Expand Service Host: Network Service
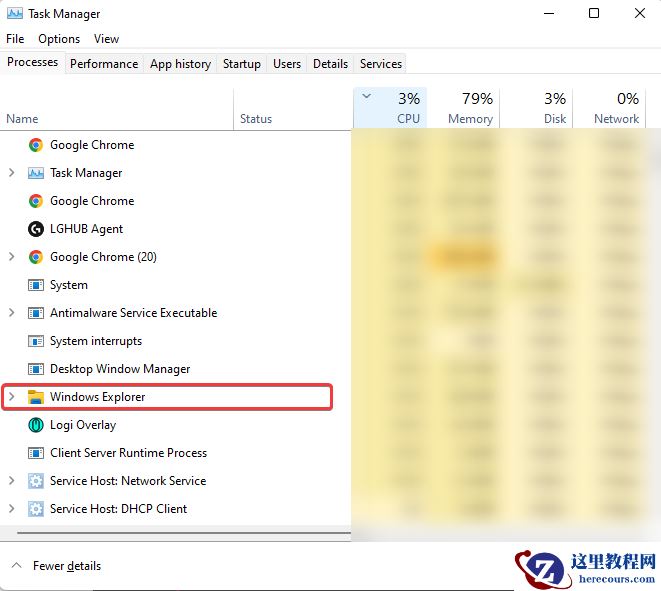Image resolution: width=661 pixels, height=591 pixels. point(12,481)
